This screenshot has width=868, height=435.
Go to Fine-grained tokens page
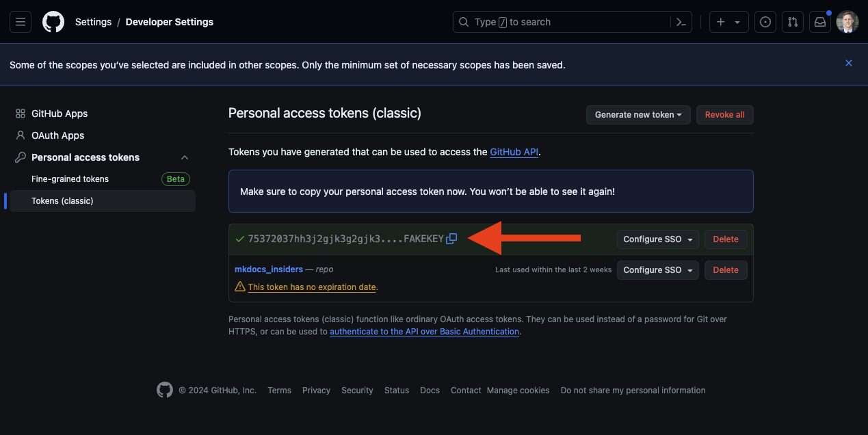tap(70, 179)
